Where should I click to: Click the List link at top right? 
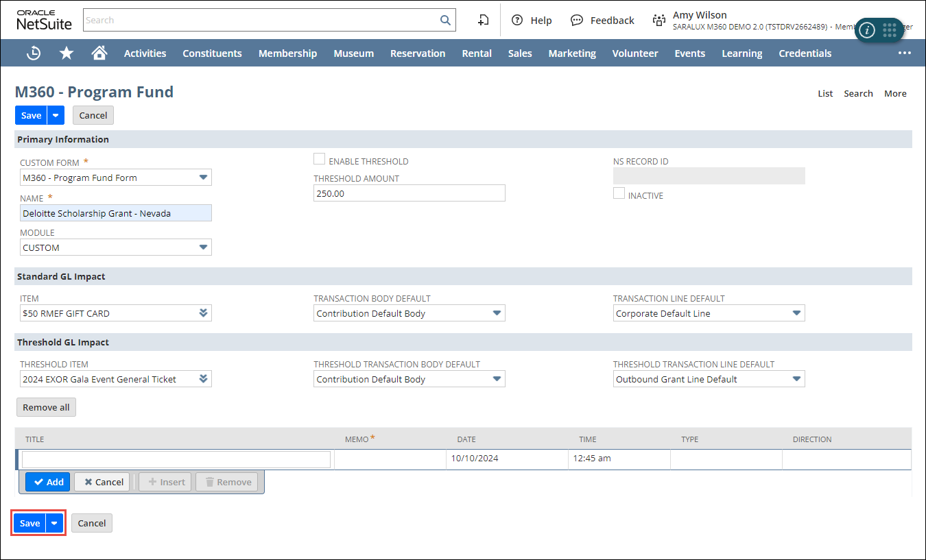[825, 93]
